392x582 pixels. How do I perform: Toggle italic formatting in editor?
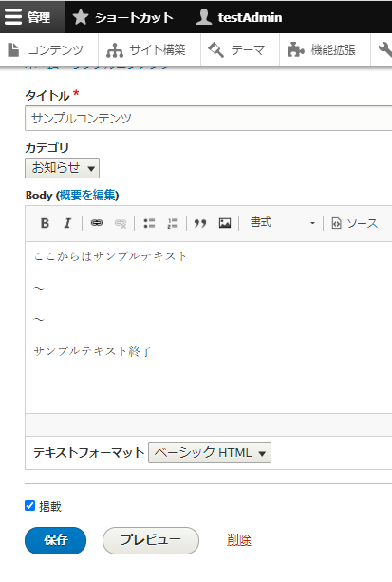click(67, 223)
